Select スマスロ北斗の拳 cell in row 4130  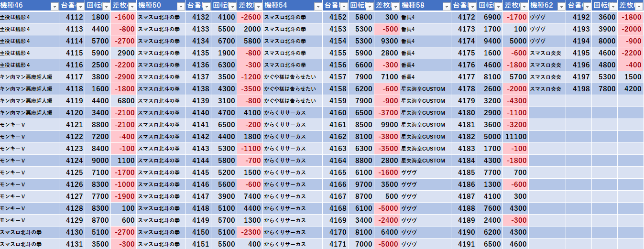(x=30, y=232)
